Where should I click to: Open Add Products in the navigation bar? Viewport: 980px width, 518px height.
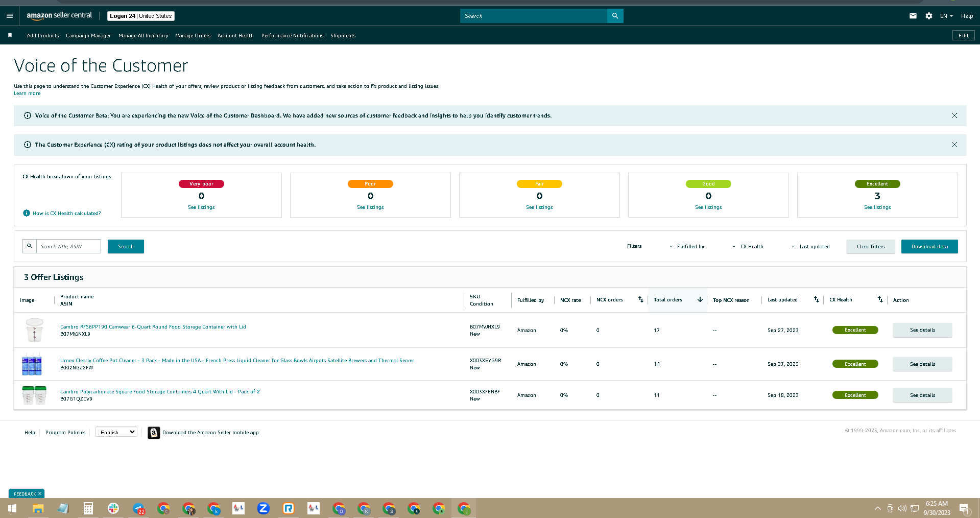pyautogui.click(x=43, y=36)
